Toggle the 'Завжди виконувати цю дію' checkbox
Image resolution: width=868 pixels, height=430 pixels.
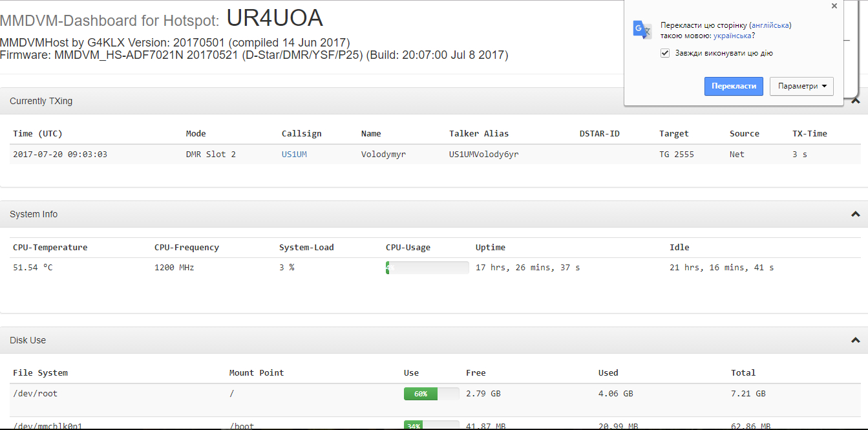pos(665,53)
